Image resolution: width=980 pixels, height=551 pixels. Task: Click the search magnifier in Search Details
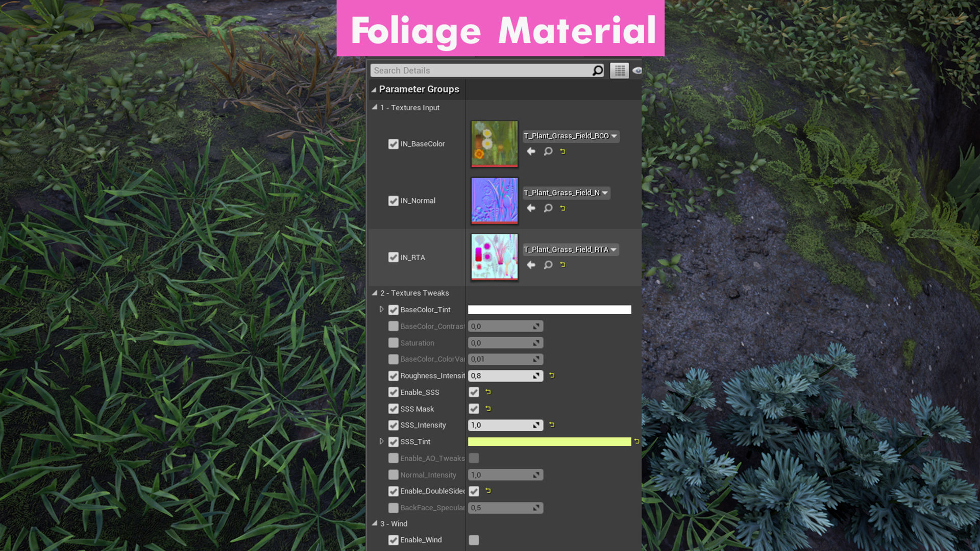(x=597, y=70)
